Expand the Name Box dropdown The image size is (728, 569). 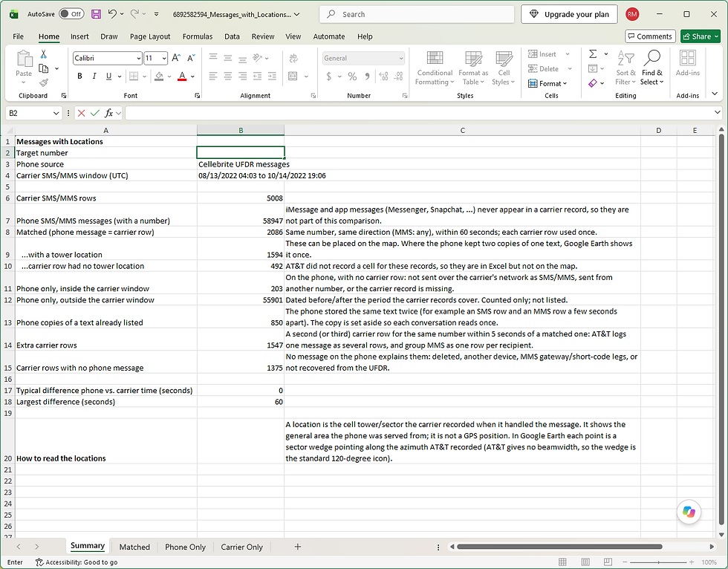click(56, 113)
